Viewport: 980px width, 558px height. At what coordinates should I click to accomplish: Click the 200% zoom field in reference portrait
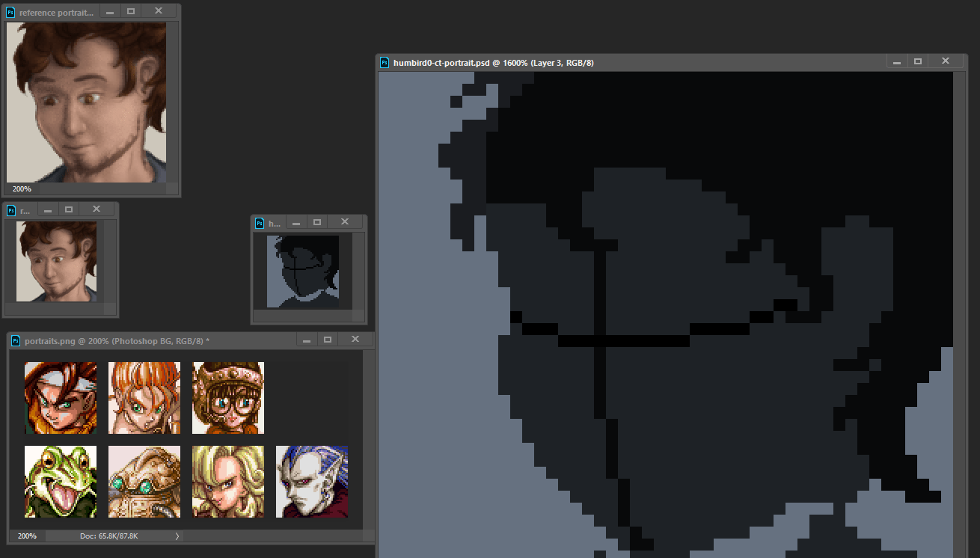pos(22,189)
